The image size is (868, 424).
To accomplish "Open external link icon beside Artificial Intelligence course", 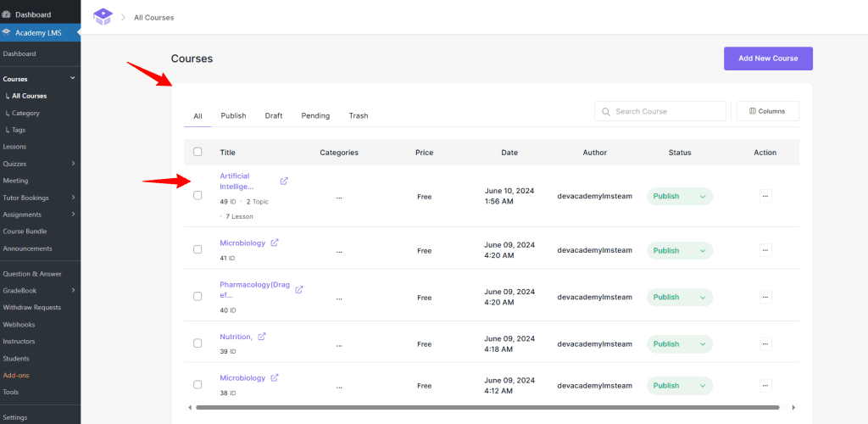I will click(x=284, y=181).
